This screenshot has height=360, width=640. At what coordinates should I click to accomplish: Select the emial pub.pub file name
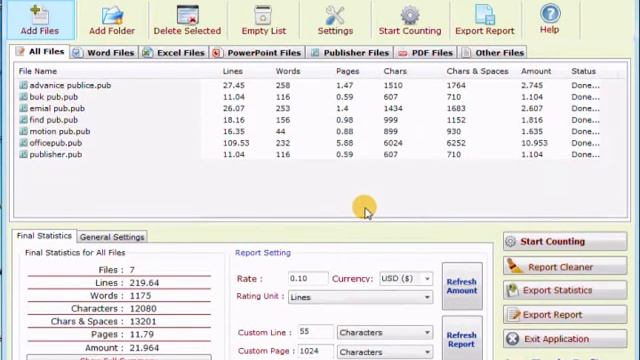[x=57, y=108]
